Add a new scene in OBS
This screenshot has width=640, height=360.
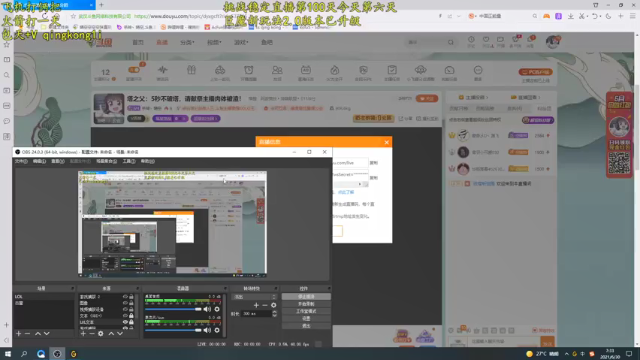coord(18,333)
